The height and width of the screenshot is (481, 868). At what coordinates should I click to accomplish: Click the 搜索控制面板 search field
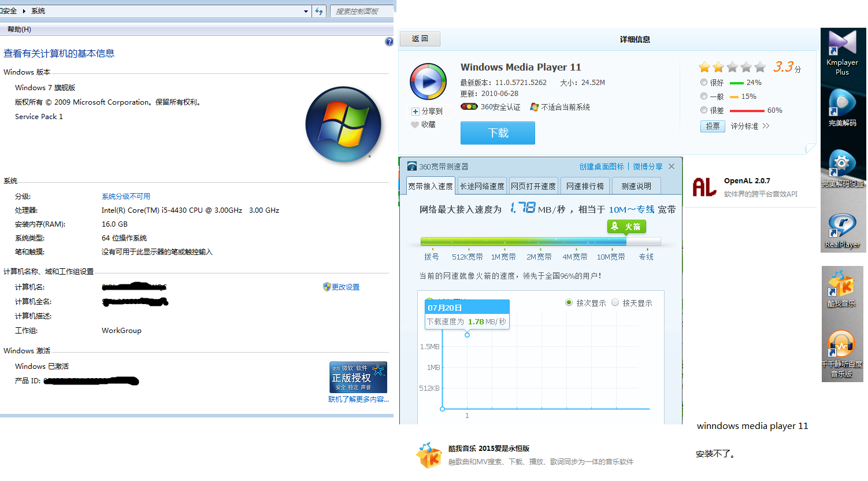(361, 11)
